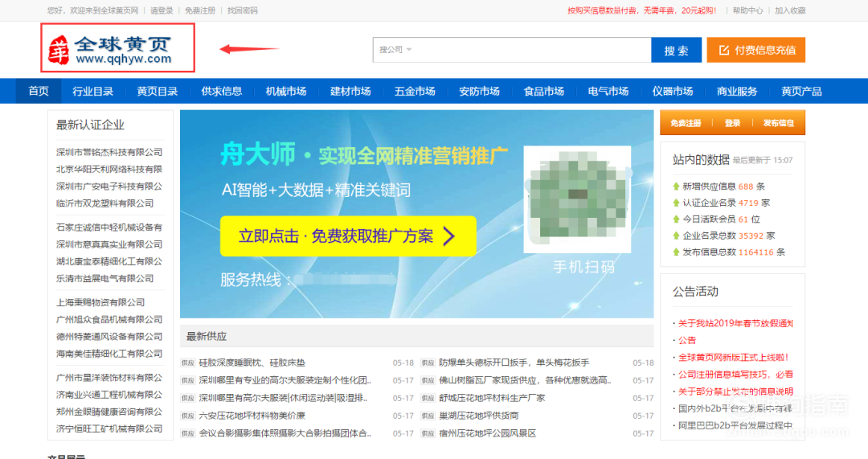
Task: Go to 机械市场 in the navigation bar
Action: (x=286, y=91)
